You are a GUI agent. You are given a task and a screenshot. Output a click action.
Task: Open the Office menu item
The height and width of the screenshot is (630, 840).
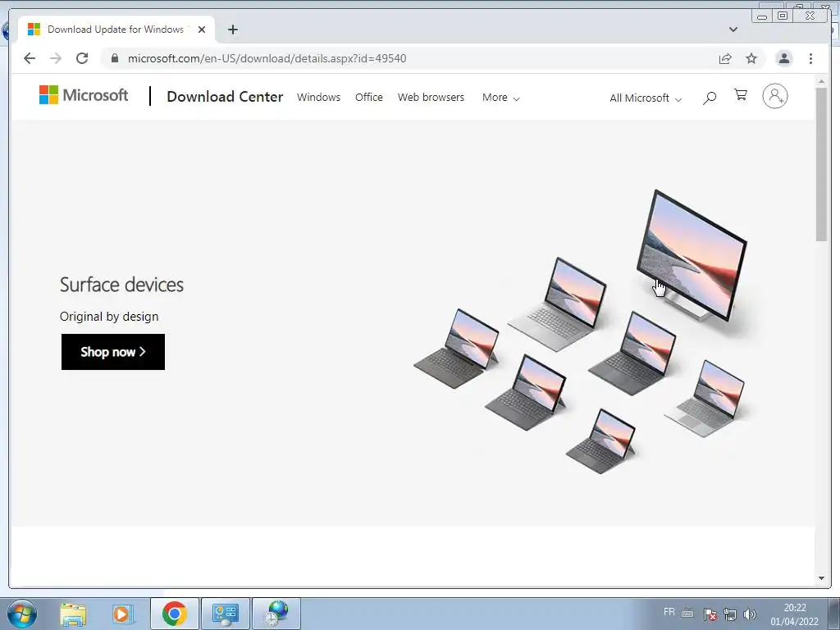368,97
